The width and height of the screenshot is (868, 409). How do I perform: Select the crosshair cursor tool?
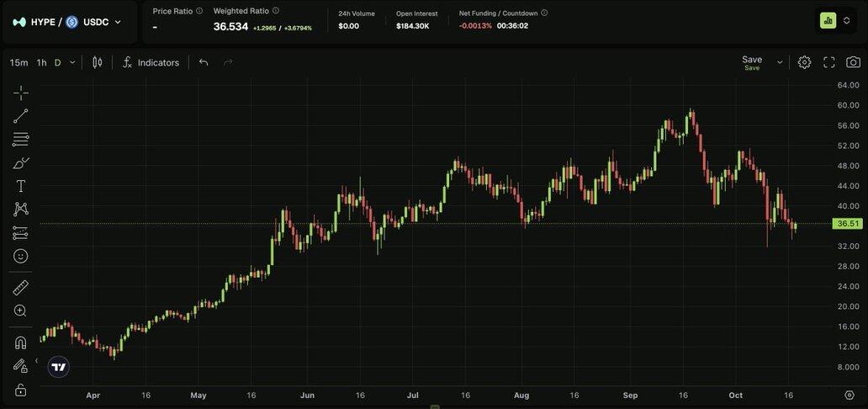(x=20, y=93)
